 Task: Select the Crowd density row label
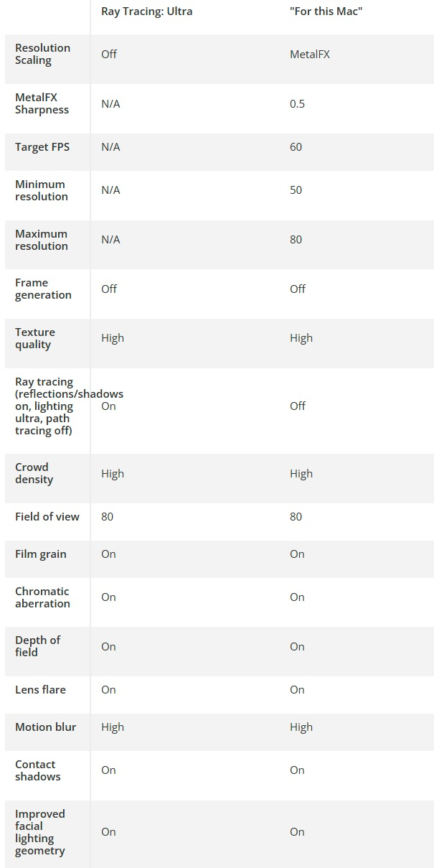tap(34, 473)
